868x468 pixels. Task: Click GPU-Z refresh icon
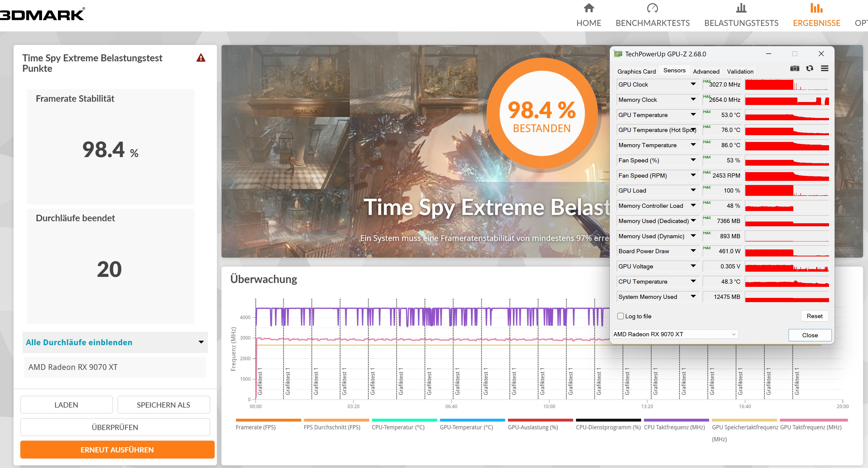pyautogui.click(x=810, y=69)
